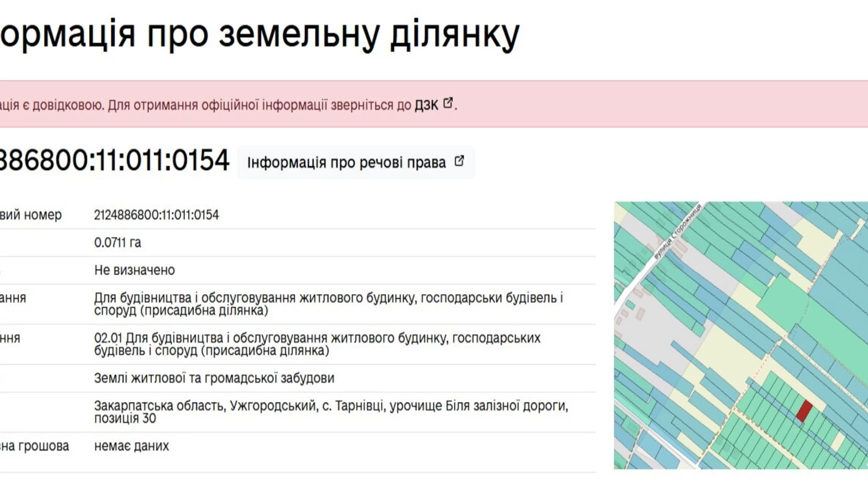Screen dimensions: 868x488
Task: Select the вий номер row label
Action: 30,215
